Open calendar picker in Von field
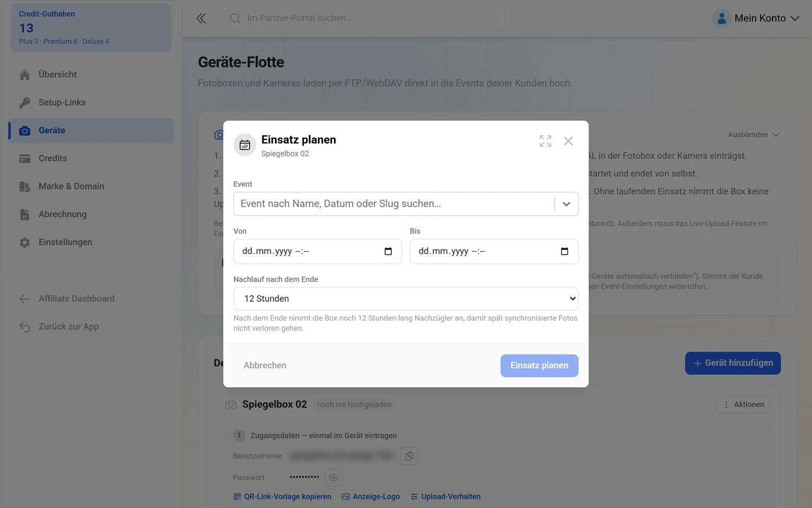This screenshot has height=508, width=812. (x=388, y=251)
